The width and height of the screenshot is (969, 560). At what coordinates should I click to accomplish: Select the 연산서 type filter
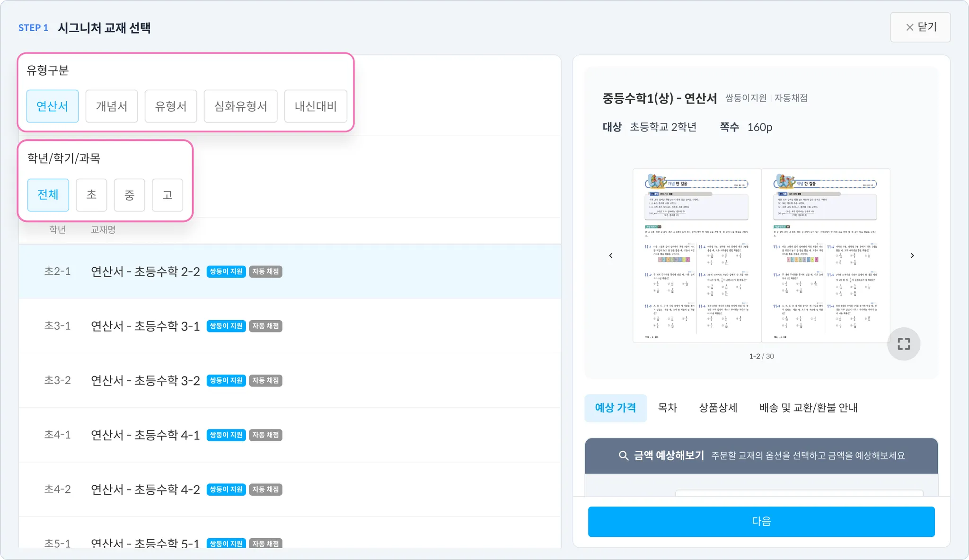click(52, 106)
